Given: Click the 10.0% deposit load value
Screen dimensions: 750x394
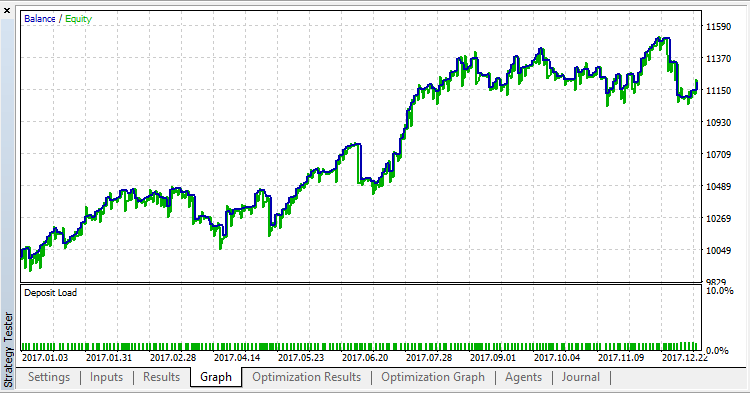Looking at the screenshot, I should [x=719, y=291].
